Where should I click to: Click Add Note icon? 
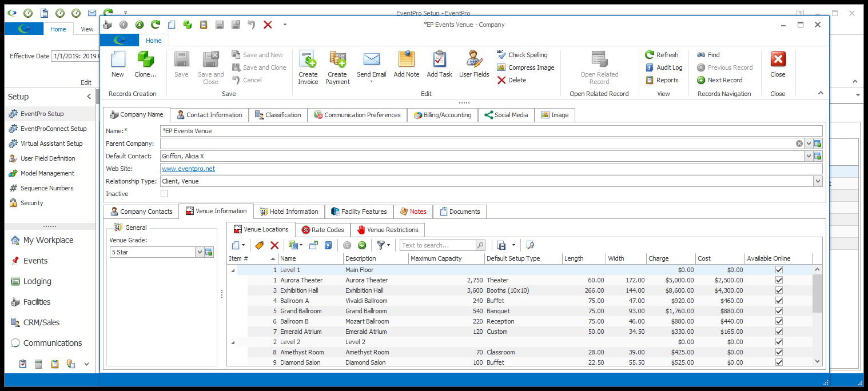pos(407,59)
